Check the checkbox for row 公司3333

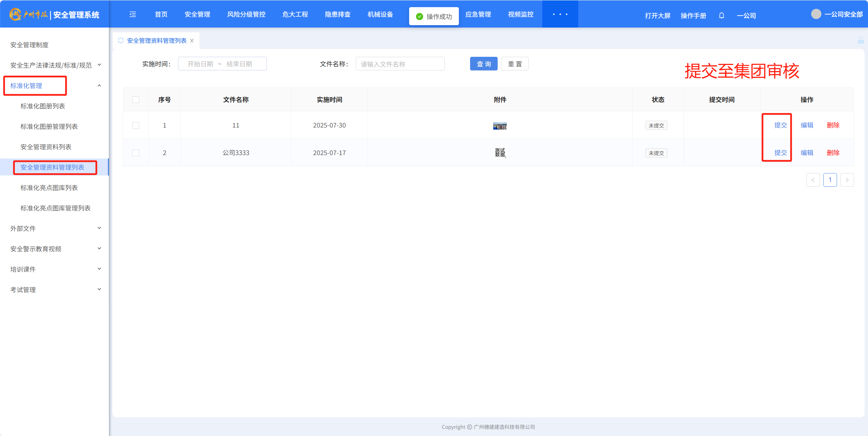point(136,153)
